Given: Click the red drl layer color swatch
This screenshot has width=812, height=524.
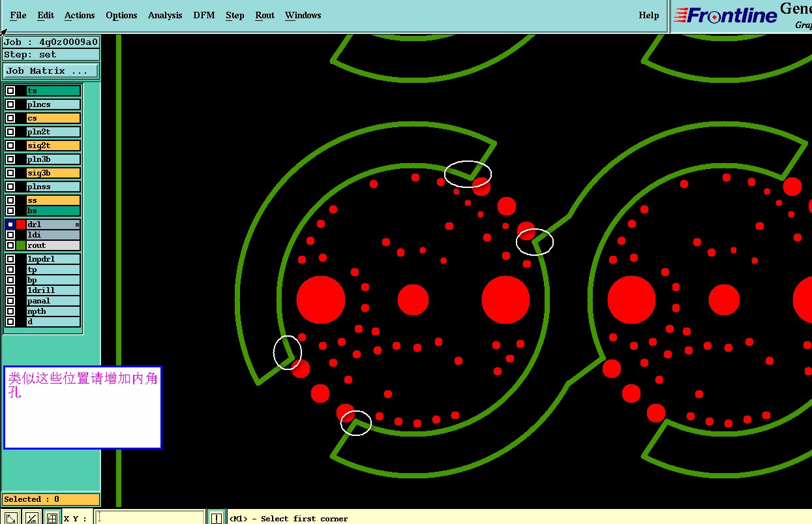Looking at the screenshot, I should [x=21, y=224].
